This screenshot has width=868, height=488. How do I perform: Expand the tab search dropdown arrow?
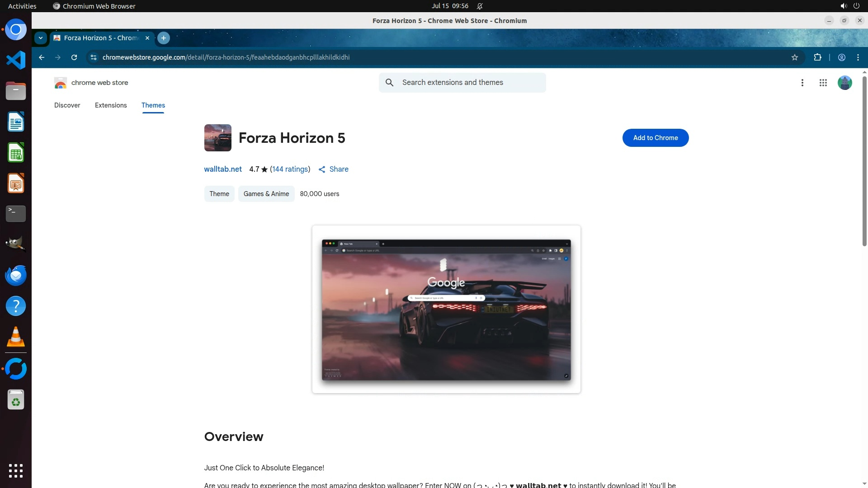(x=41, y=38)
